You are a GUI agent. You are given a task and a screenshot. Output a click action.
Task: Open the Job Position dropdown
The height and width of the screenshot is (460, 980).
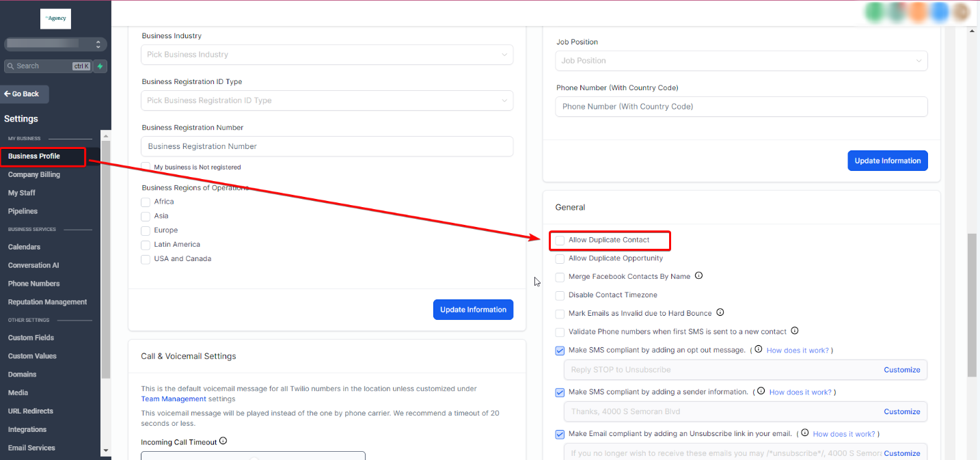coord(741,61)
